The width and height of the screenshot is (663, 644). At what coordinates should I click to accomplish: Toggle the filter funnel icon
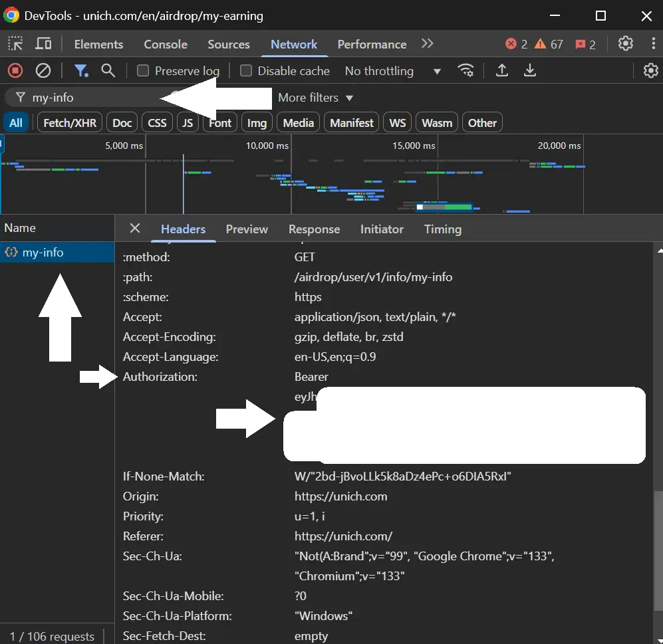click(x=80, y=70)
